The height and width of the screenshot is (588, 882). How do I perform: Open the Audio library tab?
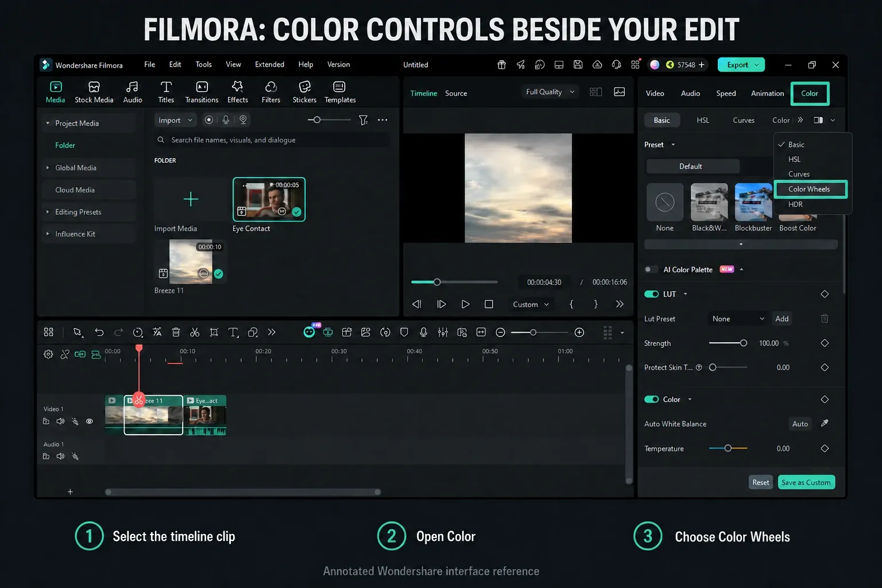pyautogui.click(x=133, y=92)
